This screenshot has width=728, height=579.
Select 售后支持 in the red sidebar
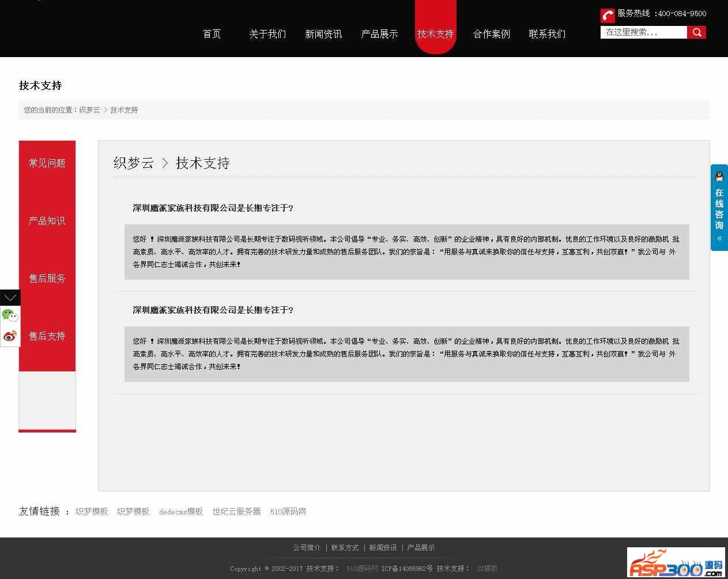[47, 336]
